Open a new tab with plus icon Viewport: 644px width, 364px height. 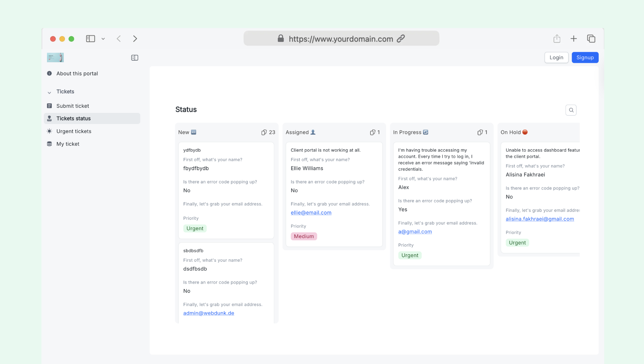click(x=574, y=39)
